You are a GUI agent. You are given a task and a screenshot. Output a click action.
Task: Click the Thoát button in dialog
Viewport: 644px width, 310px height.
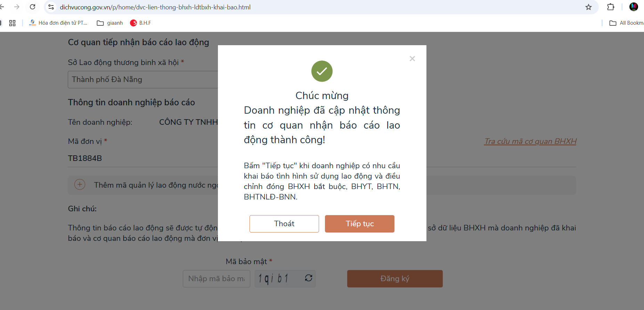click(284, 224)
